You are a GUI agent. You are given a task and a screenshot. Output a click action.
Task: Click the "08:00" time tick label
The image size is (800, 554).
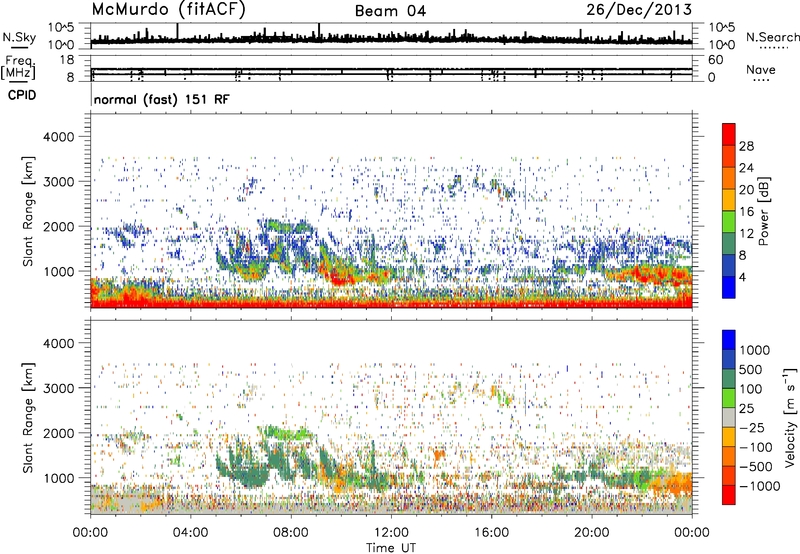(x=291, y=533)
